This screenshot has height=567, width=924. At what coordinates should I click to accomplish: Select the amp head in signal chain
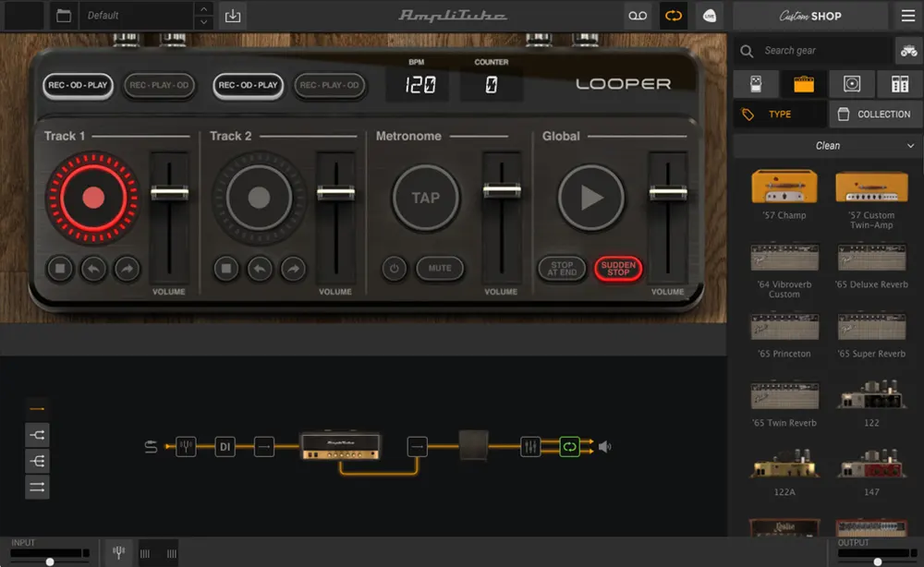[x=341, y=446]
